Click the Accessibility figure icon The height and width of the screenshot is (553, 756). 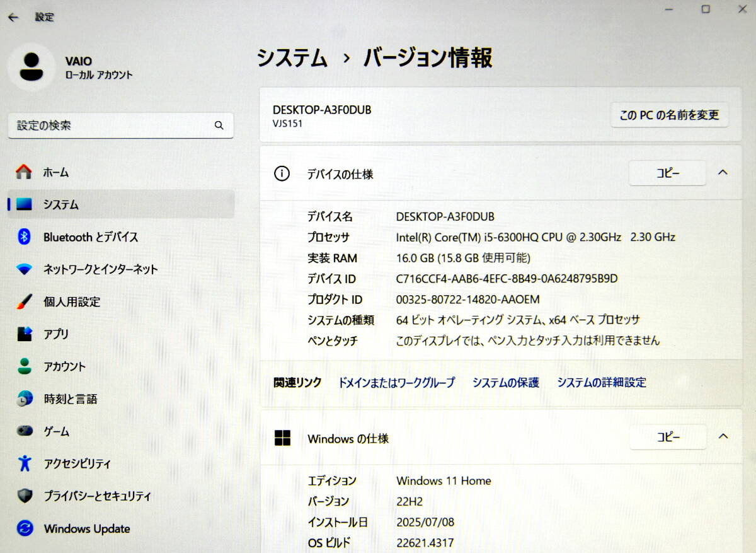pyautogui.click(x=24, y=463)
